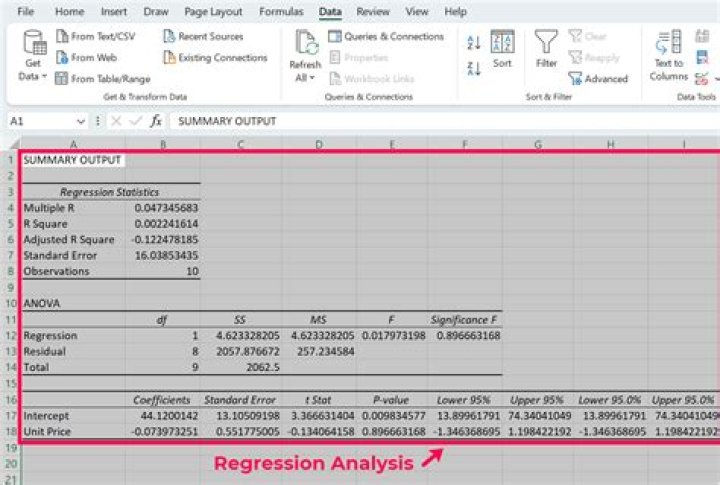Launch Text to Columns wizard
Viewport: 720px width, 485px height.
(667, 55)
